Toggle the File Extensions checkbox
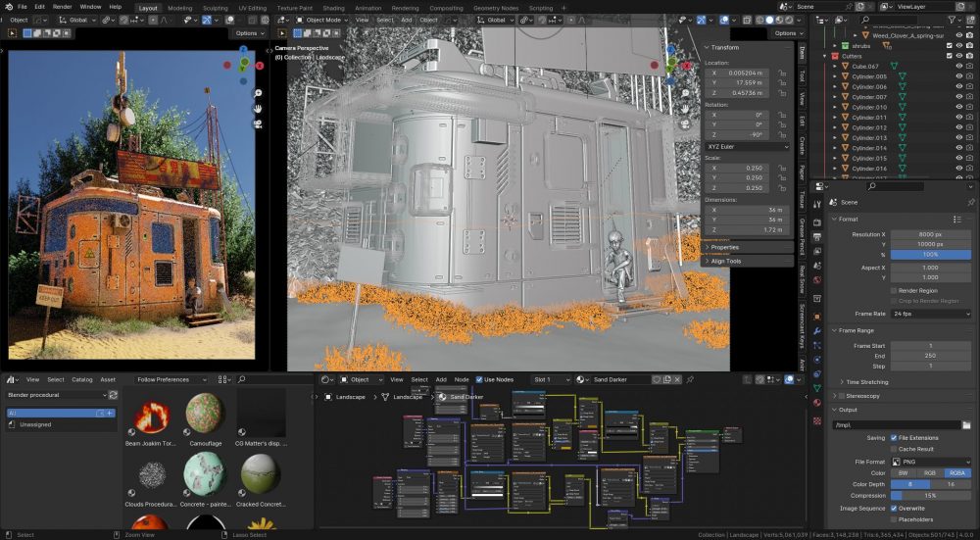980x540 pixels. pos(894,438)
